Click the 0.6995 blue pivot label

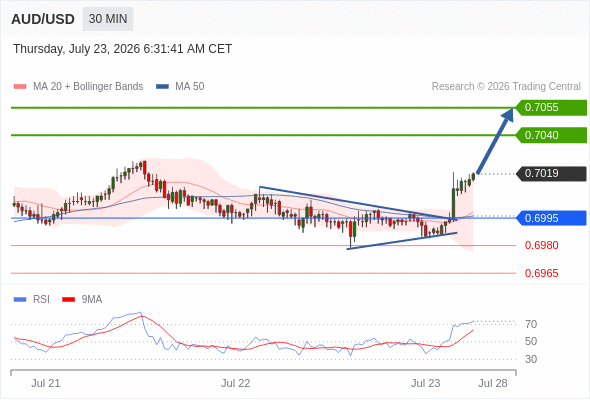(551, 218)
